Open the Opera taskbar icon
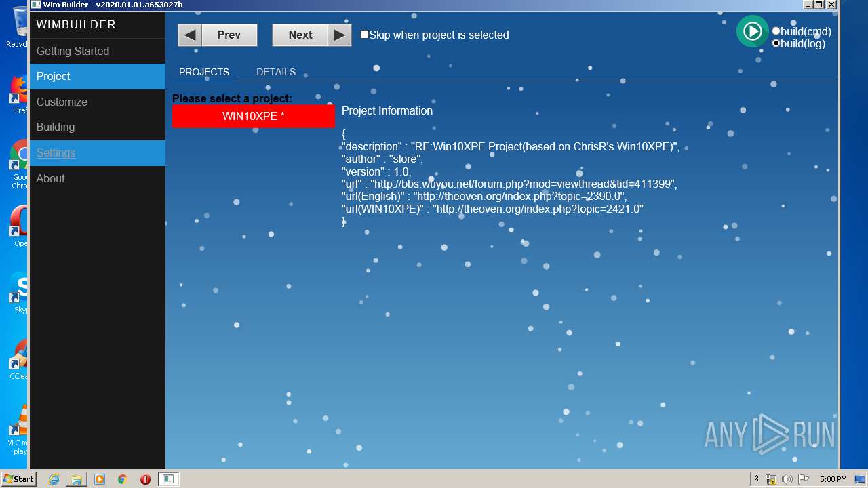 (x=145, y=479)
